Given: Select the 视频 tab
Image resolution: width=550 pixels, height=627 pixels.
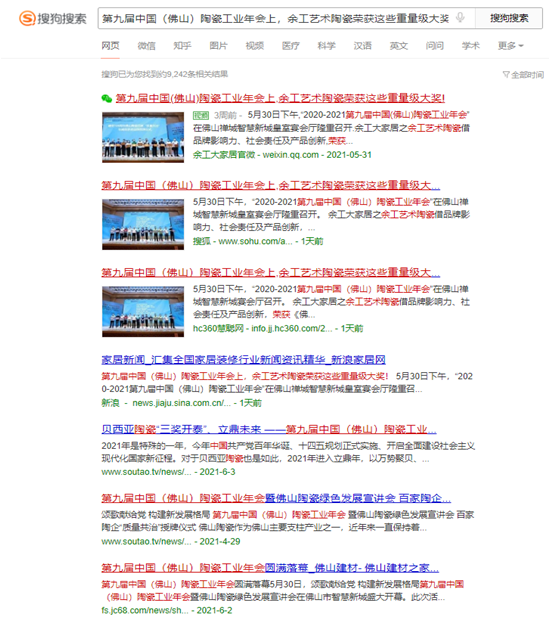Looking at the screenshot, I should click(x=254, y=46).
